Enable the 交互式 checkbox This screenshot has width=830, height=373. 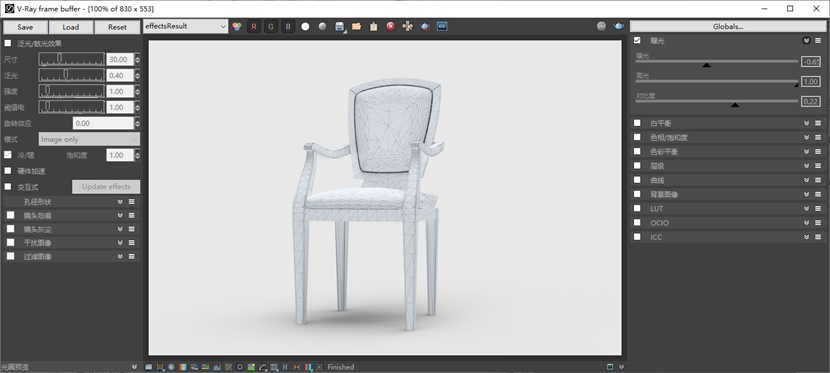pyautogui.click(x=8, y=187)
